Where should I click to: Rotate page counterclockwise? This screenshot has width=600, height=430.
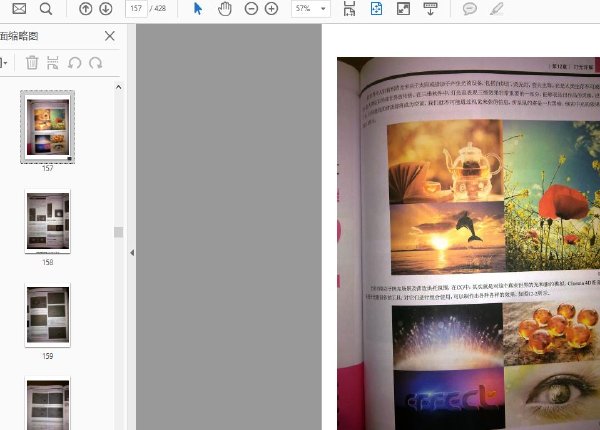(74, 63)
